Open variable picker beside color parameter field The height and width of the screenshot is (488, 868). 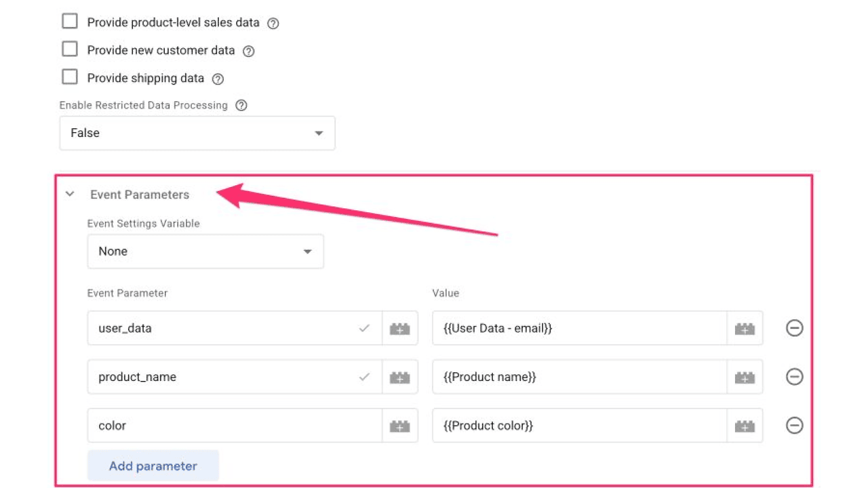click(399, 426)
